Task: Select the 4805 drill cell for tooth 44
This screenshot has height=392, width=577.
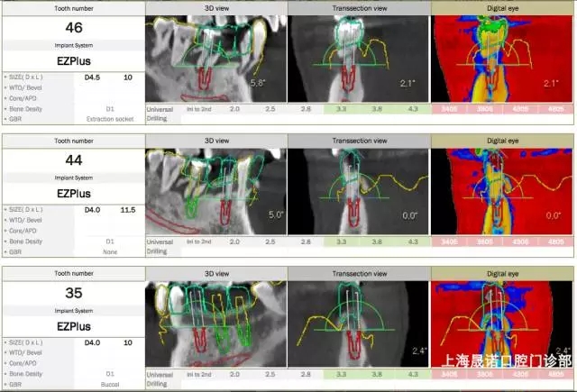Action: click(x=555, y=242)
